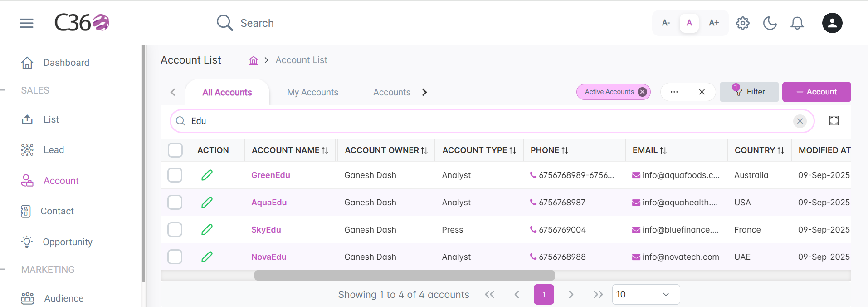
Task: Sort by Account Name column
Action: coord(325,150)
